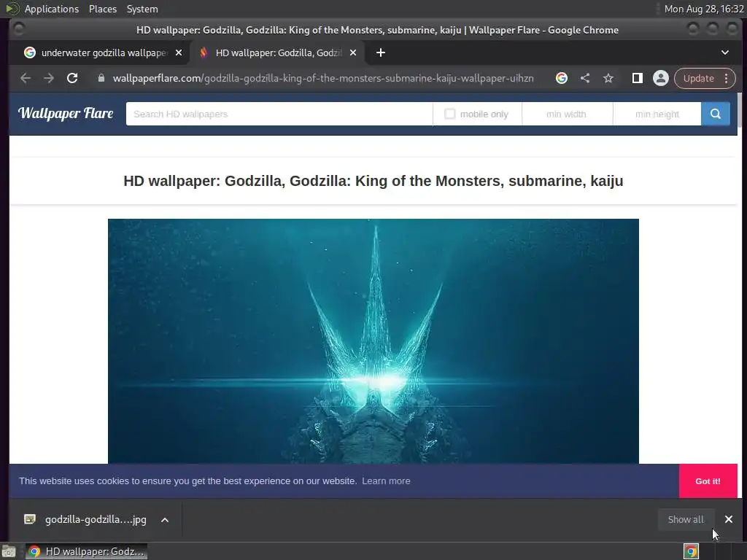Click the address bar URL
The image size is (747, 560).
[323, 78]
